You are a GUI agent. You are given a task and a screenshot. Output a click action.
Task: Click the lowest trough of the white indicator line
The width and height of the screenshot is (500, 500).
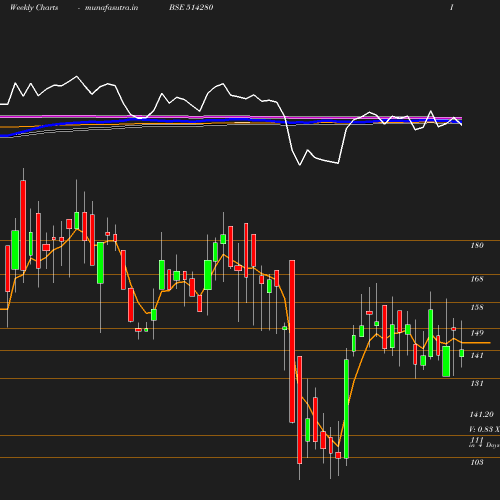point(300,165)
